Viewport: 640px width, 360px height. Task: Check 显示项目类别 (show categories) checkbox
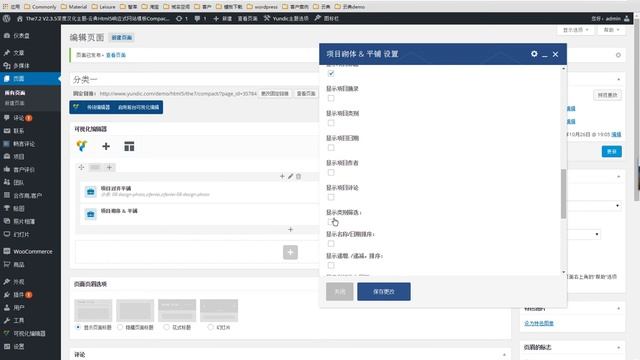click(331, 123)
